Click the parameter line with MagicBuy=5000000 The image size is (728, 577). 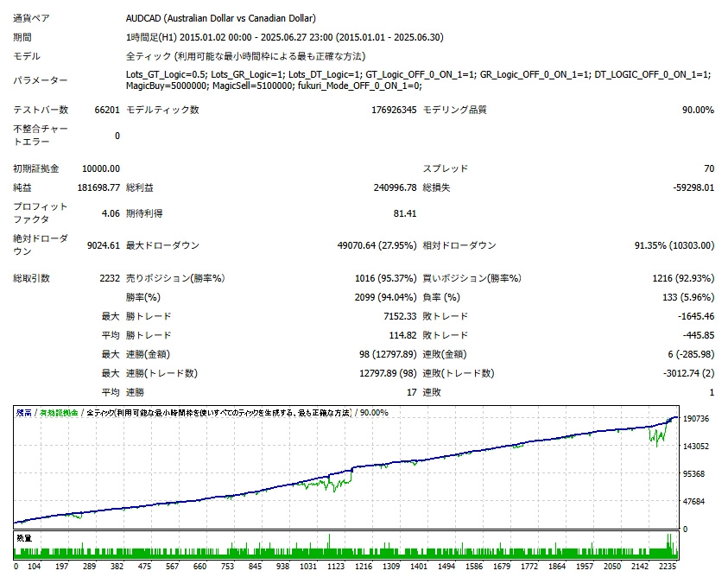(x=274, y=86)
